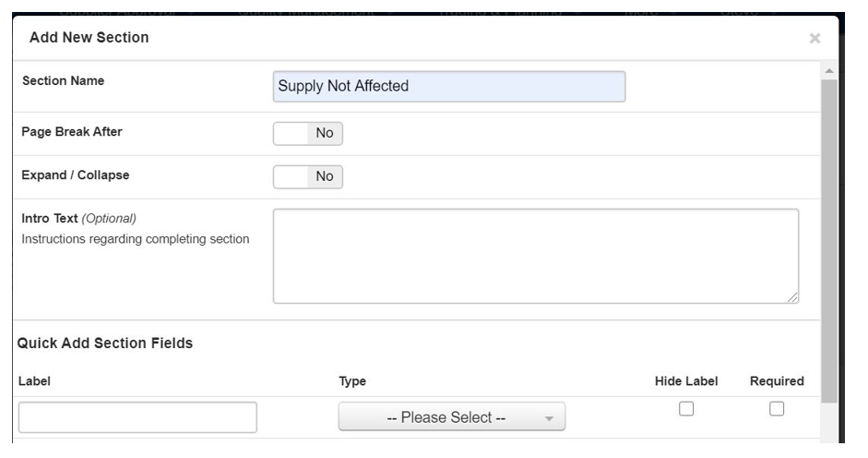Focus the Section Name text field

tap(449, 87)
